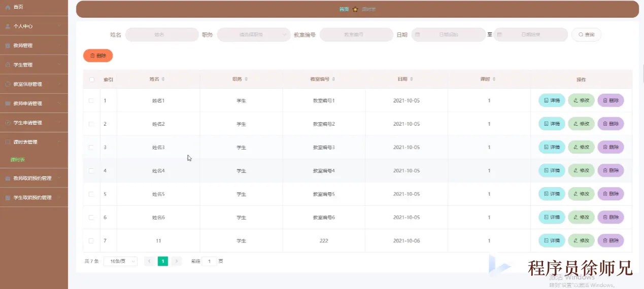This screenshot has width=644, height=289.
Task: Click the star icon in the breadcrumb bar
Action: (355, 9)
